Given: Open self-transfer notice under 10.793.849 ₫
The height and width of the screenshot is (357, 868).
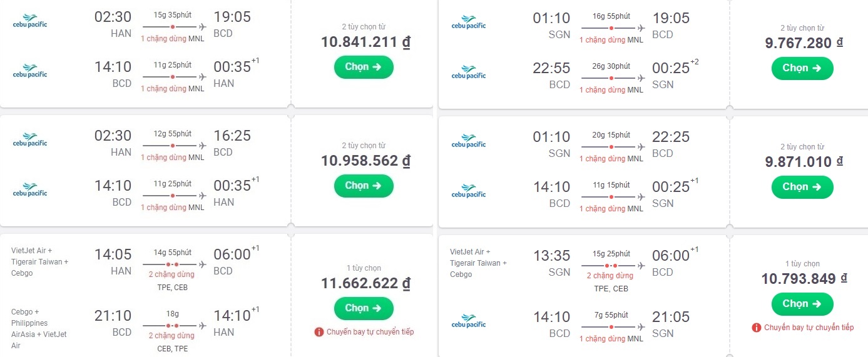Looking at the screenshot, I should [x=809, y=328].
